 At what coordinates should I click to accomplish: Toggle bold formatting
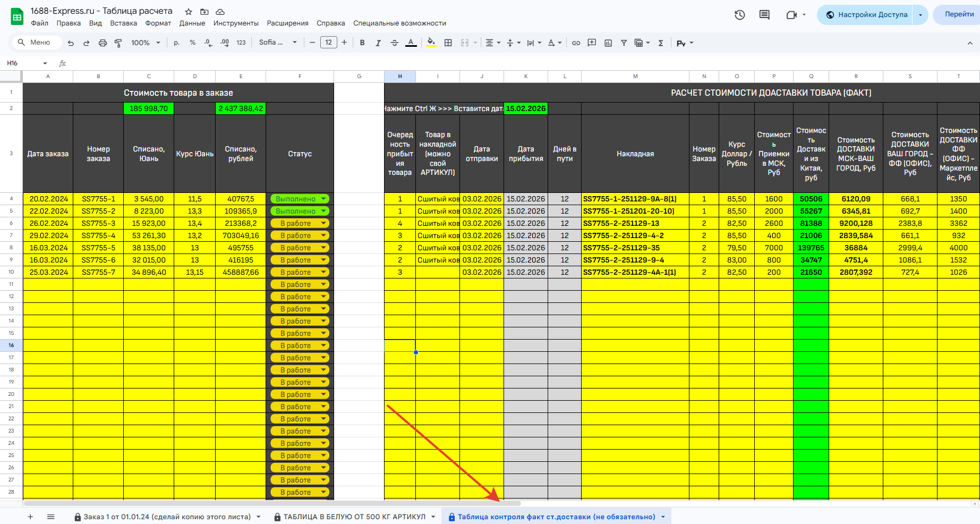[x=362, y=43]
